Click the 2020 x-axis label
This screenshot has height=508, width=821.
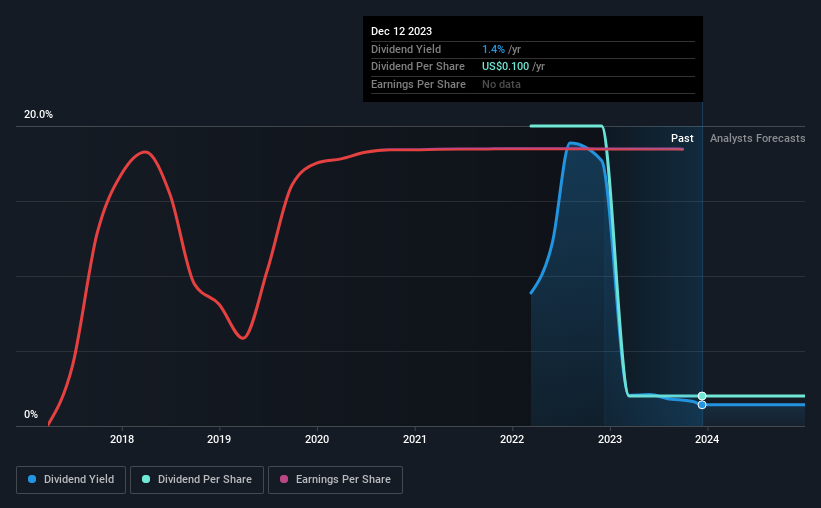[317, 439]
